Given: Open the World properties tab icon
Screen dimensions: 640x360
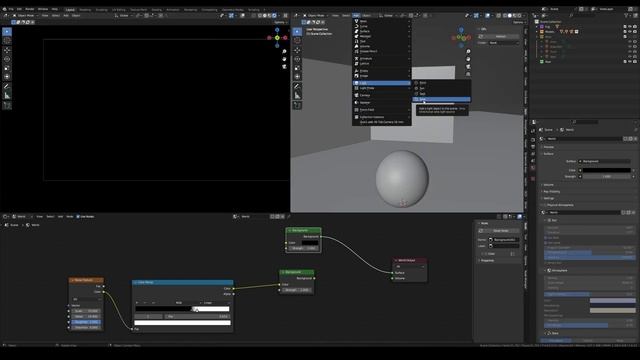Looking at the screenshot, I should coord(533,167).
